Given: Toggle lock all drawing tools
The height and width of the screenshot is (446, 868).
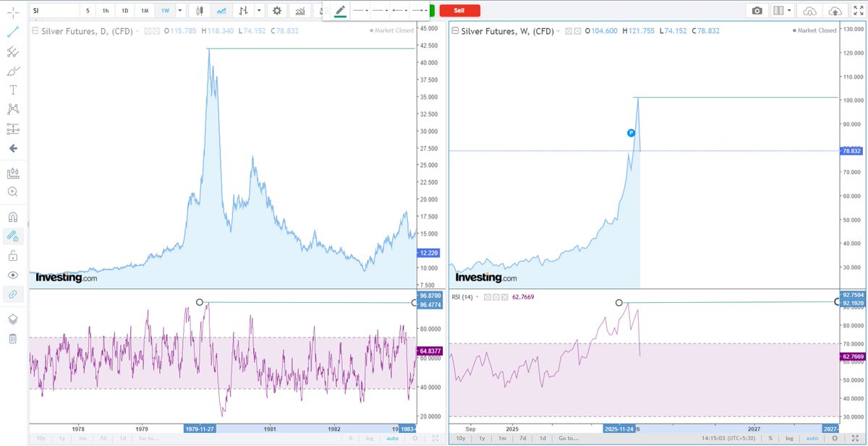Looking at the screenshot, I should pos(13,256).
